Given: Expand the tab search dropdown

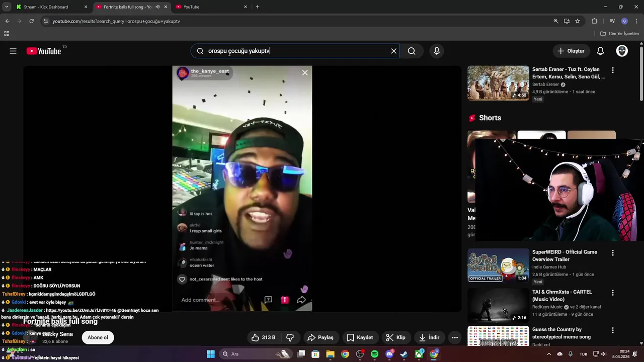Looking at the screenshot, I should [x=7, y=7].
